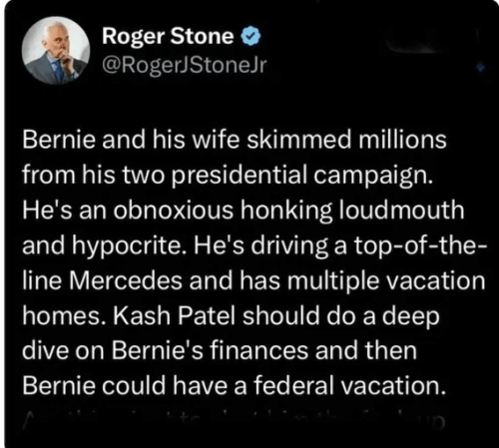Click the small blue dot icon at right
The image size is (499, 448).
(481, 67)
